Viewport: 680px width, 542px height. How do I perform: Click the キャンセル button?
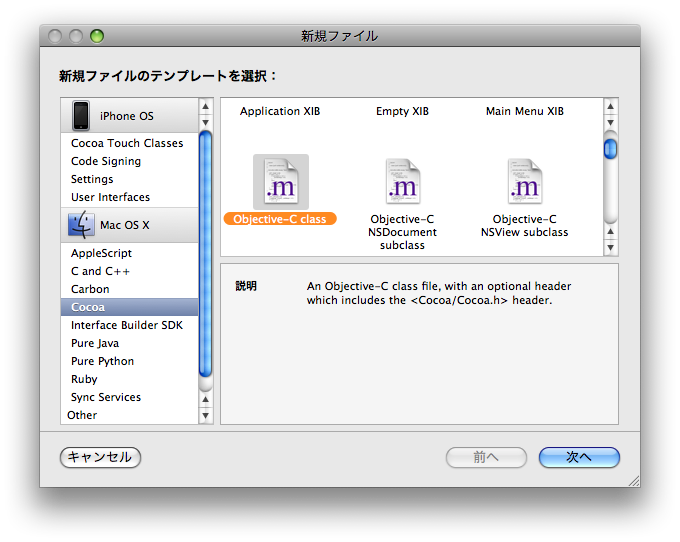tap(101, 457)
